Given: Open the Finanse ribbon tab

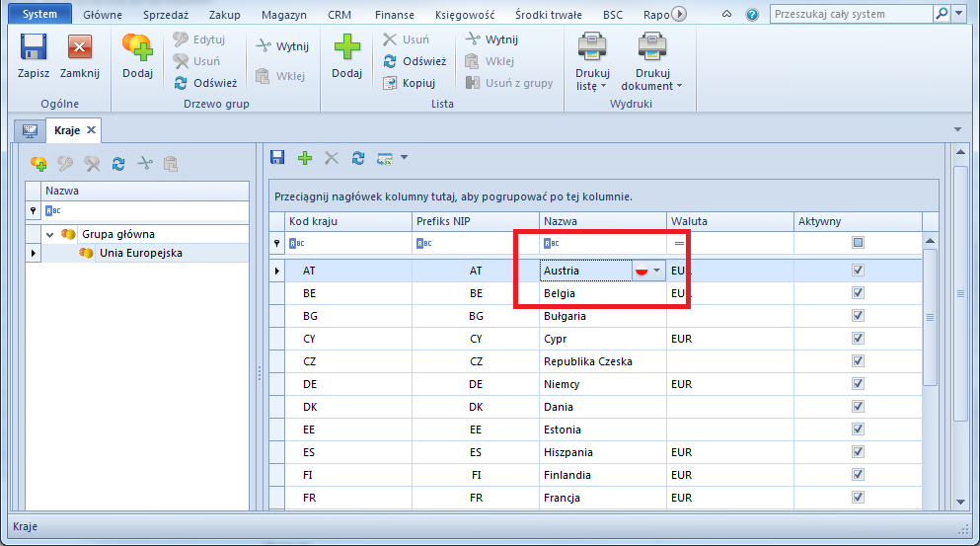Looking at the screenshot, I should (x=395, y=15).
